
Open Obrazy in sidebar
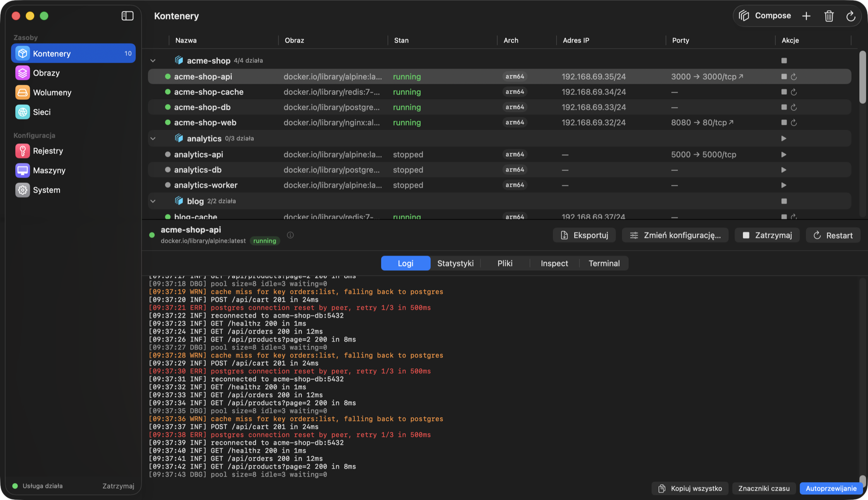click(73, 73)
